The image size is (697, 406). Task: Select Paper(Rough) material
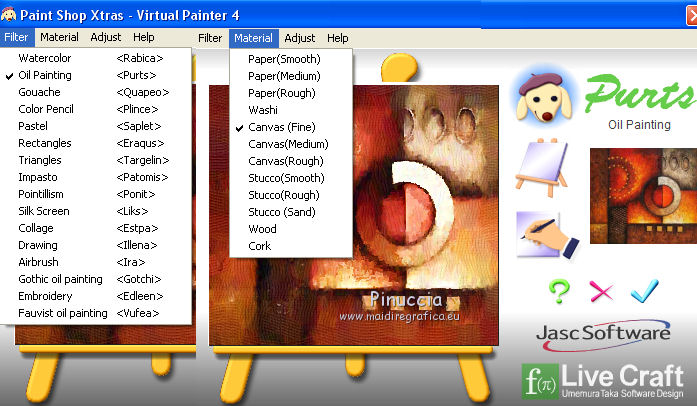[291, 93]
